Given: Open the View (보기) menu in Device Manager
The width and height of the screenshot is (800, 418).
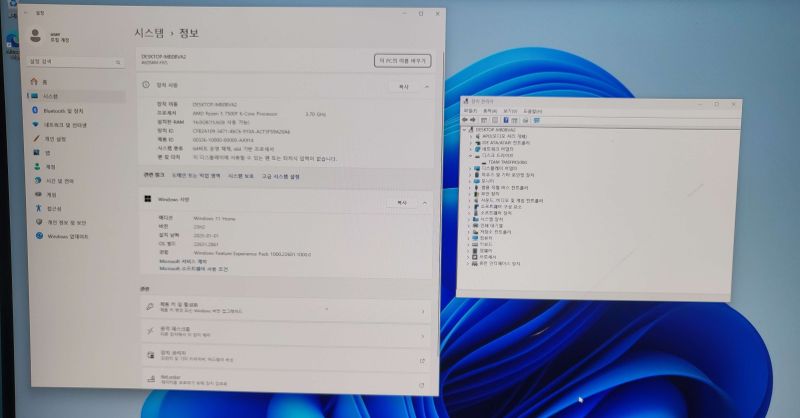Looking at the screenshot, I should tap(510, 111).
